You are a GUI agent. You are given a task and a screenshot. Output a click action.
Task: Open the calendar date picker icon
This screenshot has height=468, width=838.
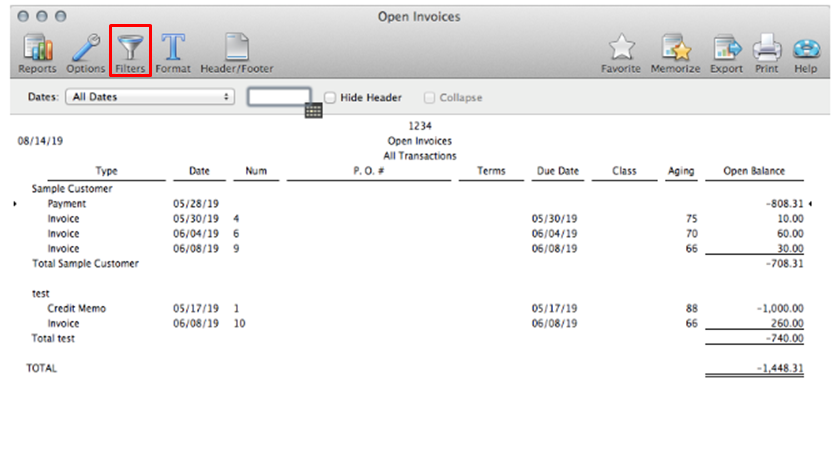click(313, 111)
